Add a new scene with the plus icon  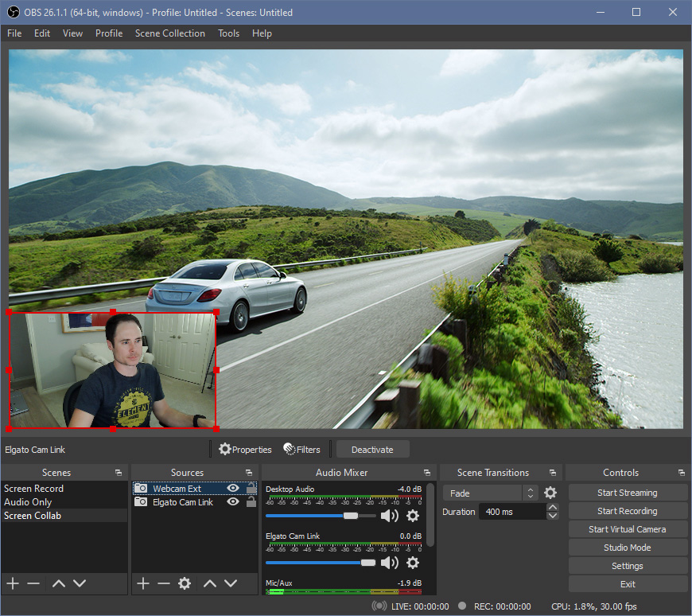13,583
